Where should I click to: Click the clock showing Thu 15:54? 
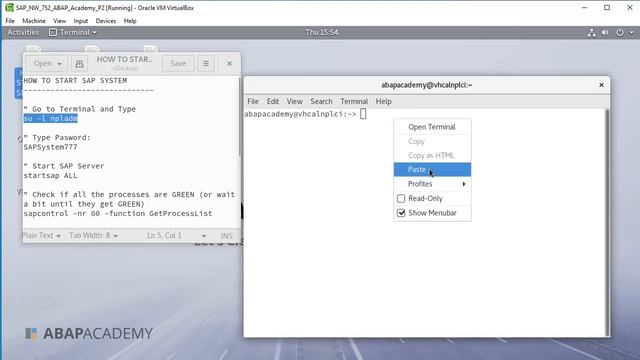click(322, 32)
